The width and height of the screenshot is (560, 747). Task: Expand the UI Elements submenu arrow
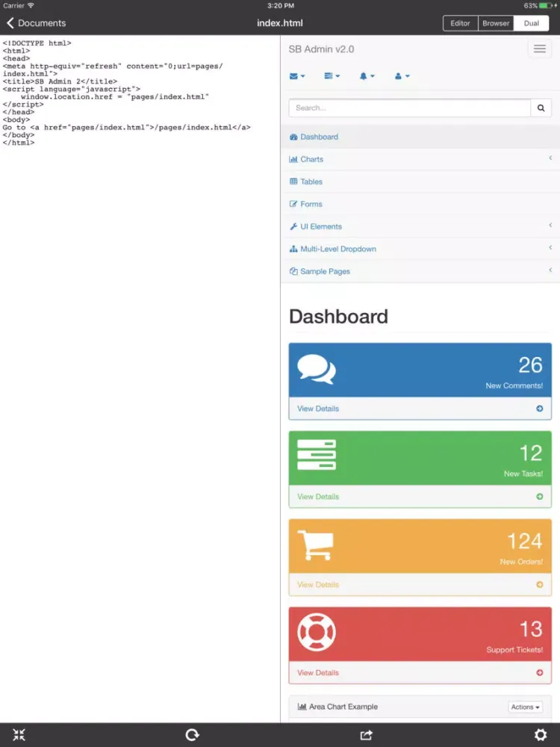pyautogui.click(x=550, y=226)
